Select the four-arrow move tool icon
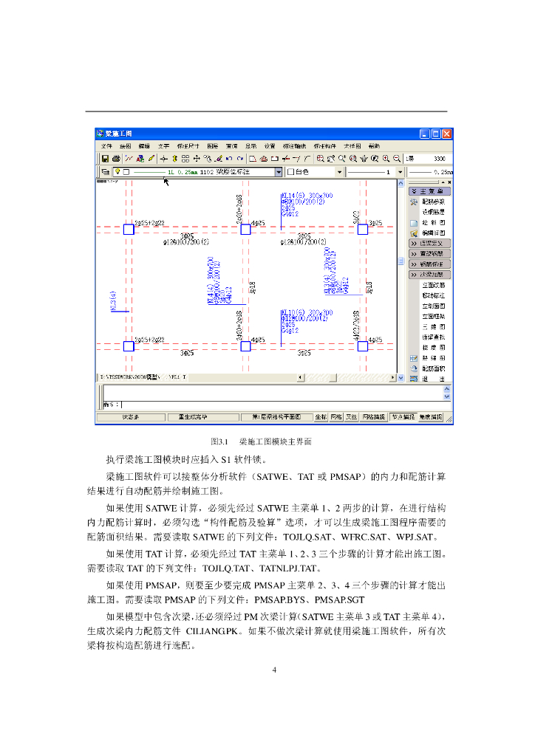535x756 pixels. [x=197, y=158]
